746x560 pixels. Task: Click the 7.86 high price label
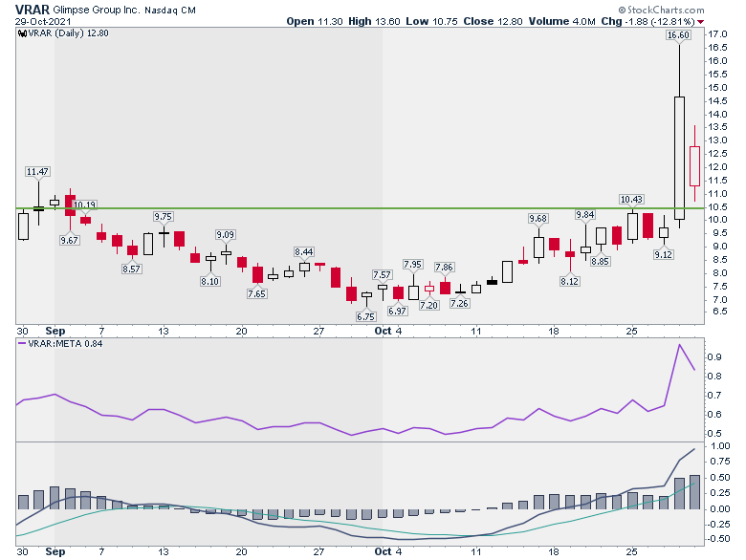(444, 268)
